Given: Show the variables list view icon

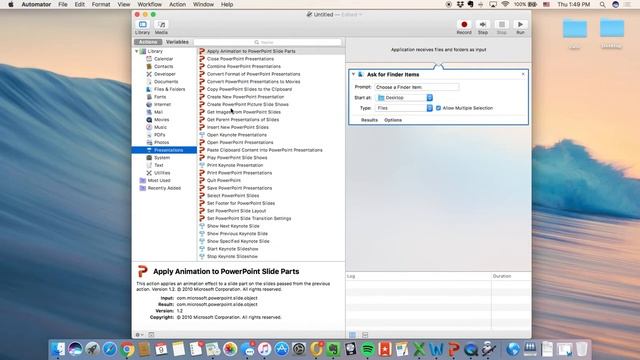Looking at the screenshot, I should tap(365, 335).
